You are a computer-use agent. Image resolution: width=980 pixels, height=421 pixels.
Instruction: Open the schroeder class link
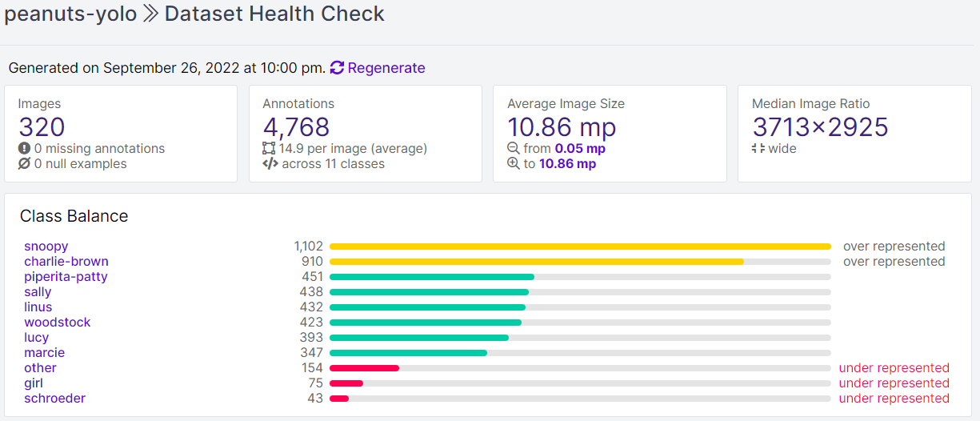click(x=54, y=399)
